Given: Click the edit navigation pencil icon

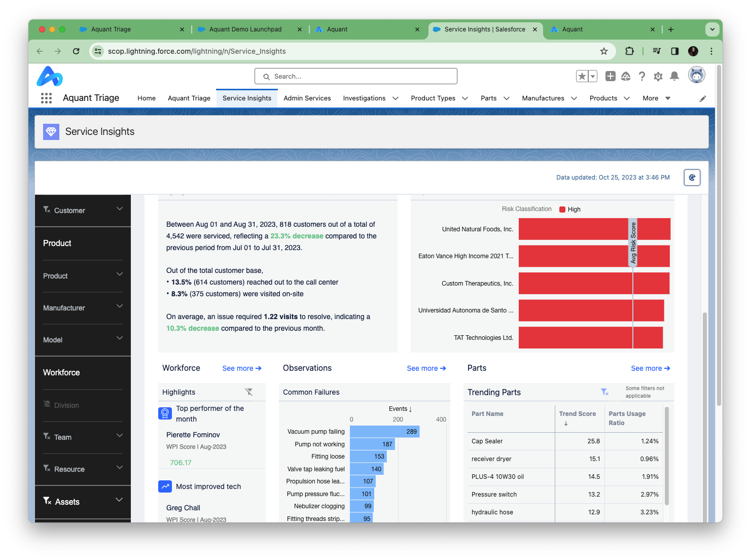Looking at the screenshot, I should 703,99.
